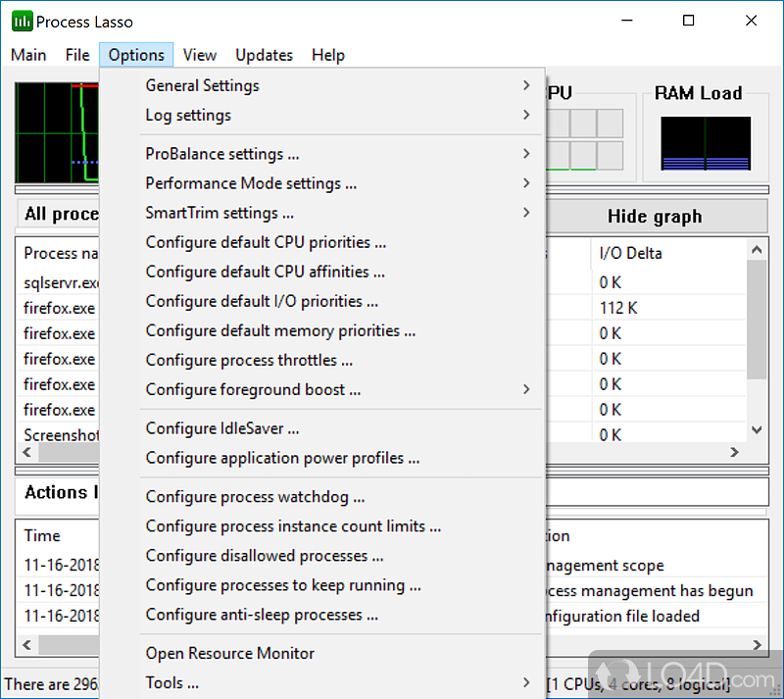
Task: Click the Process Lasso icon in the title bar
Action: pyautogui.click(x=20, y=21)
